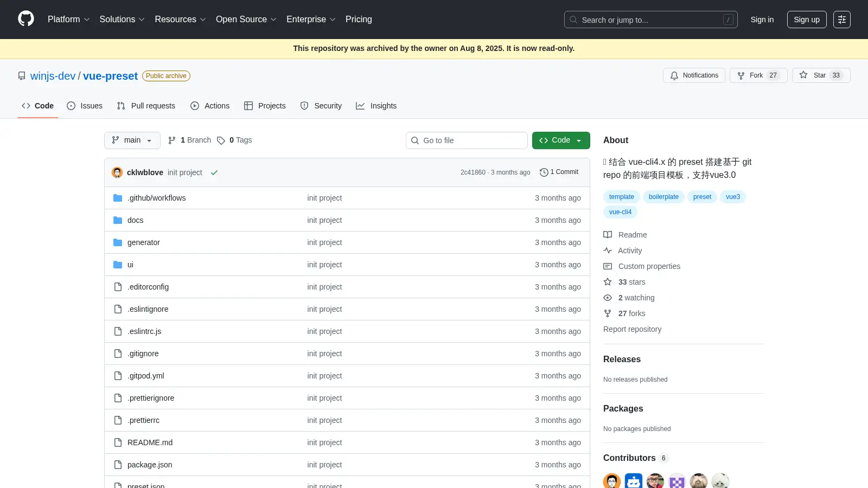Click the repository icon beside winjs-dev

22,76
